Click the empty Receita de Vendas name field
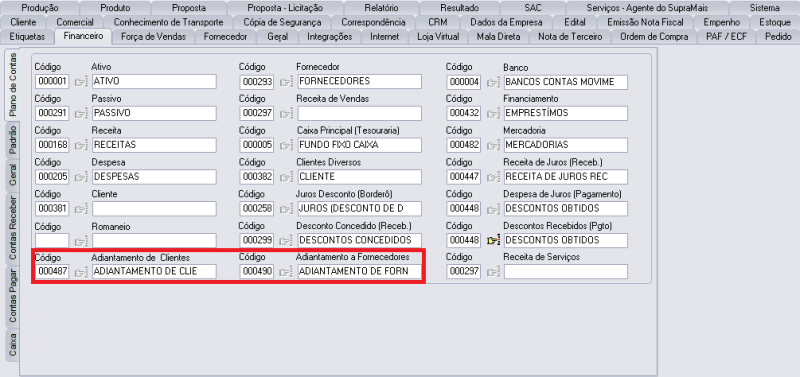 (x=360, y=113)
